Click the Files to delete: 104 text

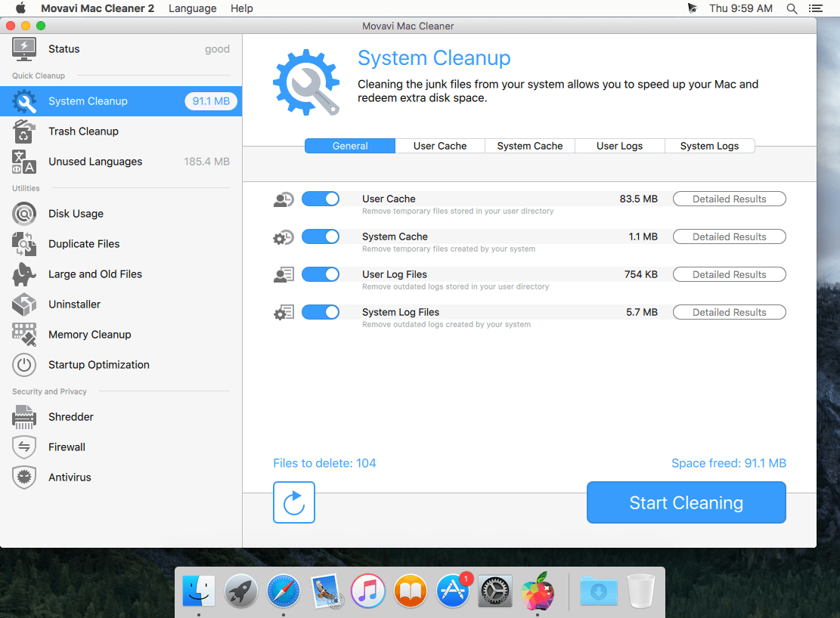324,463
